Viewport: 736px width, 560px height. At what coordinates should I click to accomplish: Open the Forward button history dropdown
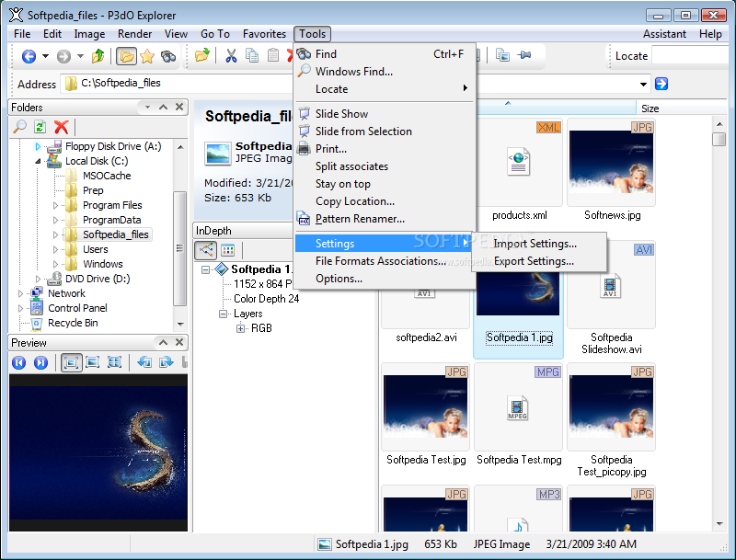(80, 56)
